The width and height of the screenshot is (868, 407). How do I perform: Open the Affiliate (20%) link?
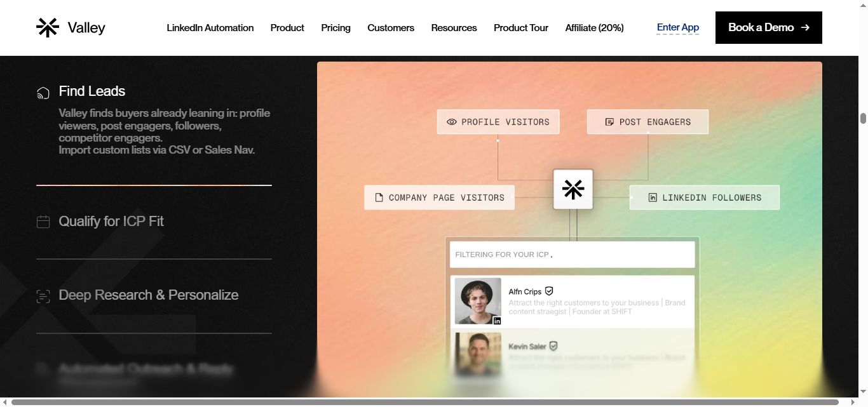(595, 28)
